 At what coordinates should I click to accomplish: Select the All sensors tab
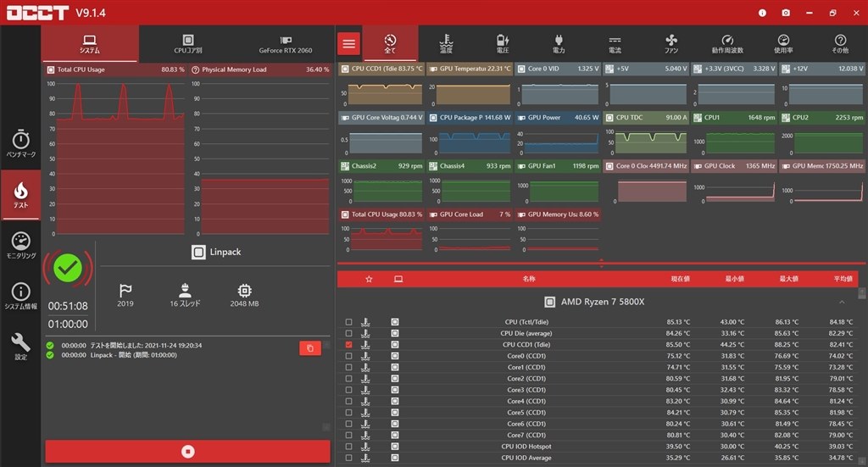(390, 44)
